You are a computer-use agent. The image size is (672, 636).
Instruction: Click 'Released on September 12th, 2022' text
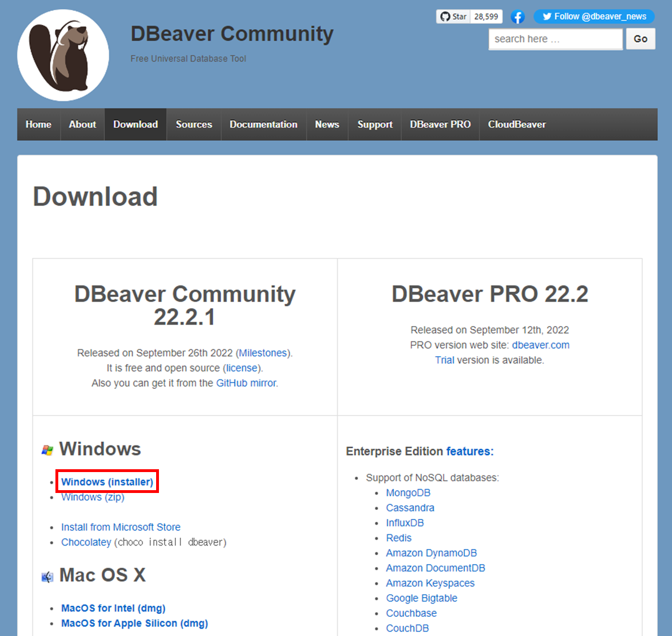pos(490,330)
